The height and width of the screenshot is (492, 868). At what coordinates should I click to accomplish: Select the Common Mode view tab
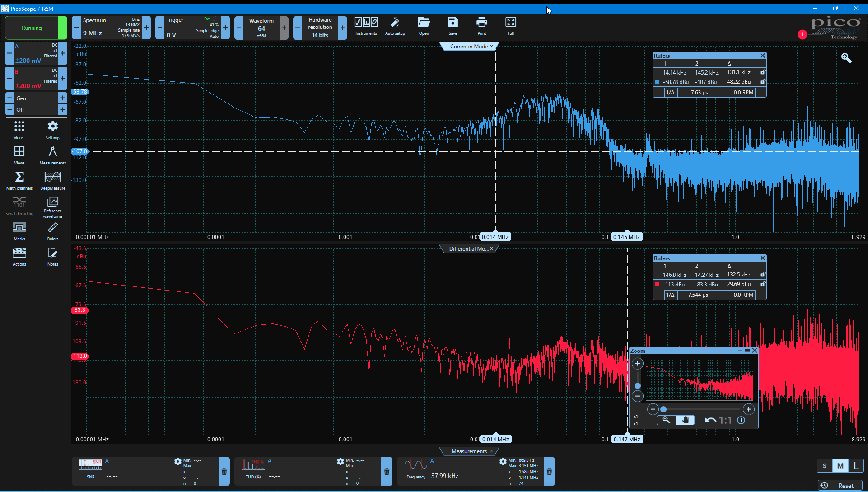coord(469,46)
